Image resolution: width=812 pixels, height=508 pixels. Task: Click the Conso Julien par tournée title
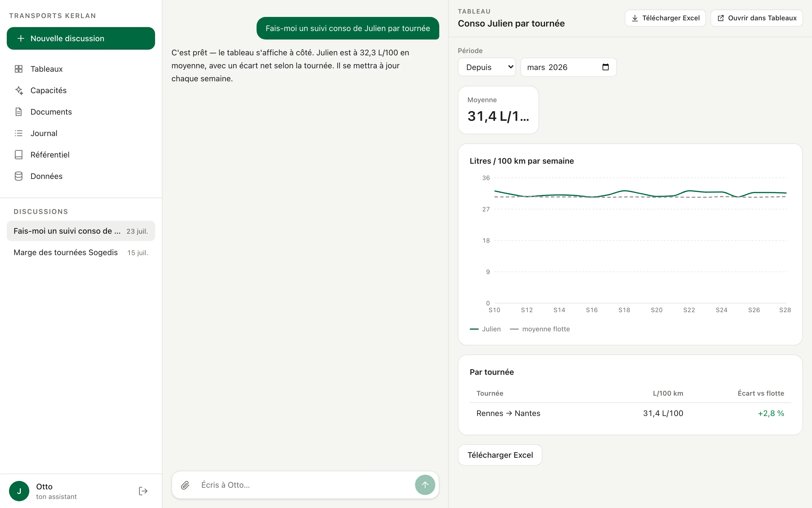click(511, 23)
